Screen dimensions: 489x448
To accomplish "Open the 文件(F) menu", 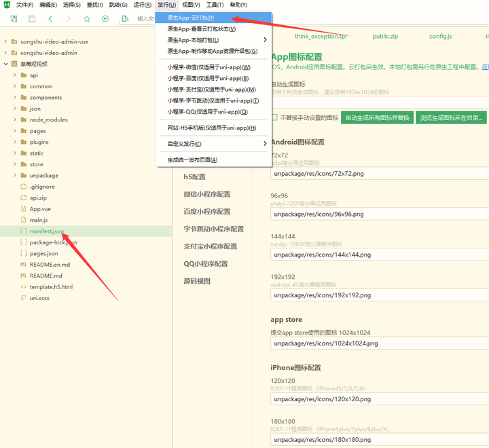I will (x=24, y=5).
